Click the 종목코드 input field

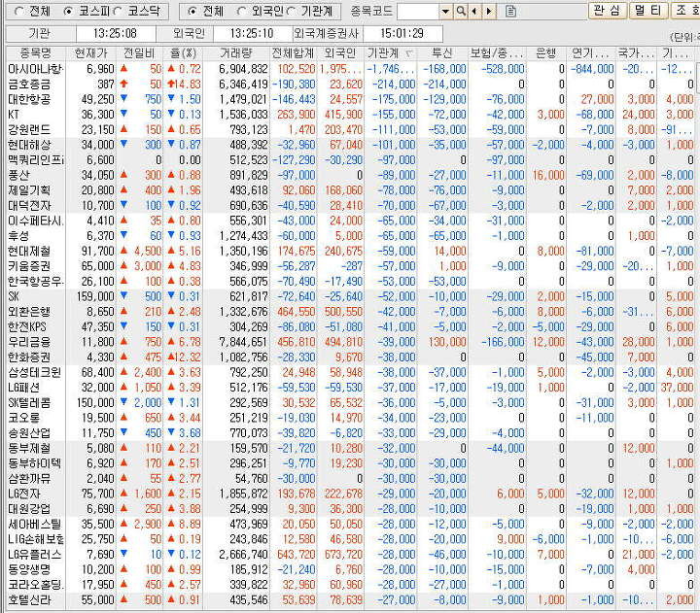418,11
